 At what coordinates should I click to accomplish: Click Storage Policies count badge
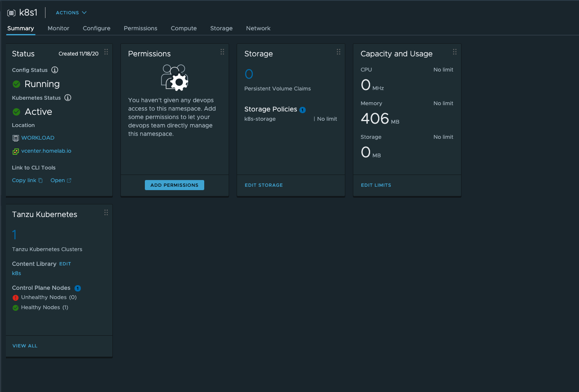[x=302, y=110]
